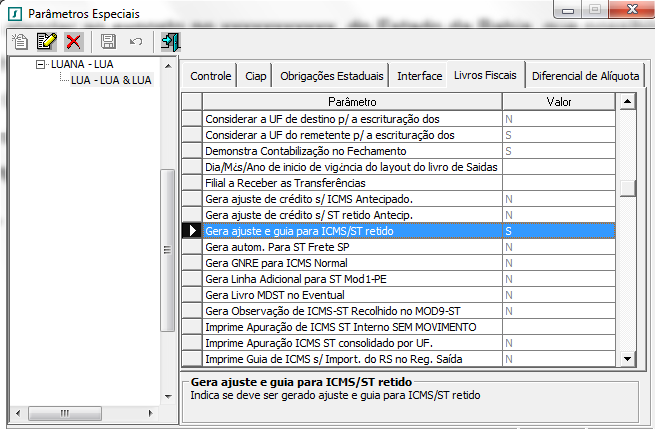Viewport: 655px width, 431px height.
Task: Click the Exit door icon
Action: [x=171, y=41]
